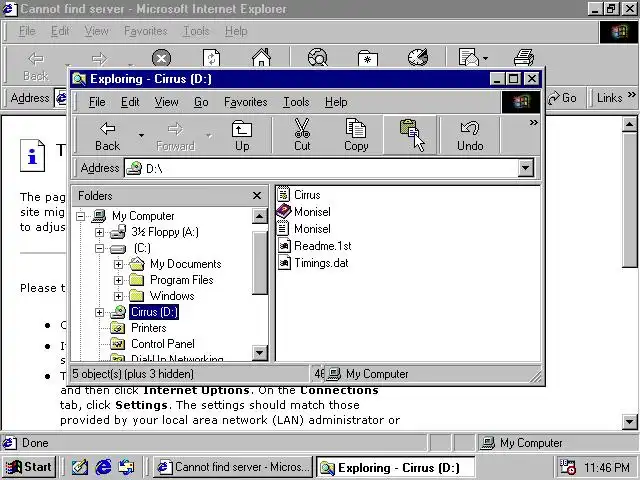Click the Go button in Internet Explorer
This screenshot has width=640, height=480.
pos(562,98)
